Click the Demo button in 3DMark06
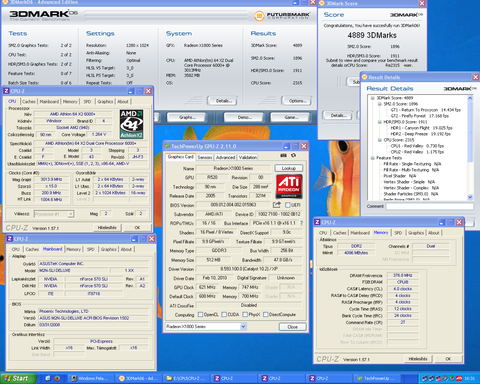This screenshot has height=384, width=480. coord(245,117)
